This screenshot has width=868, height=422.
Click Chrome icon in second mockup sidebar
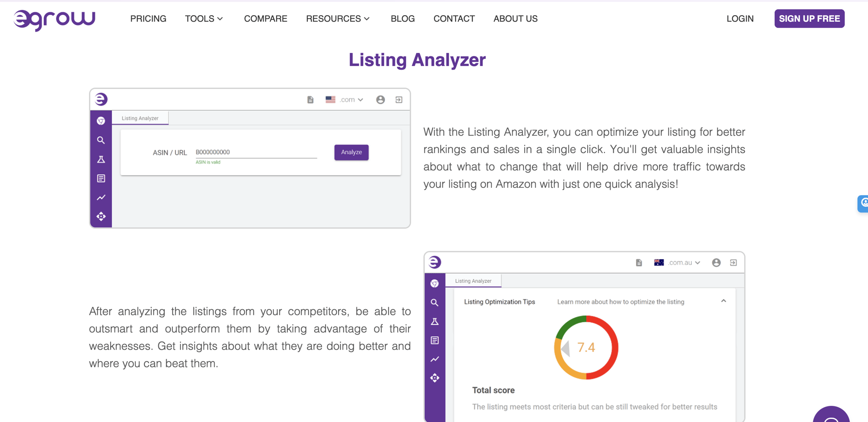click(x=435, y=284)
